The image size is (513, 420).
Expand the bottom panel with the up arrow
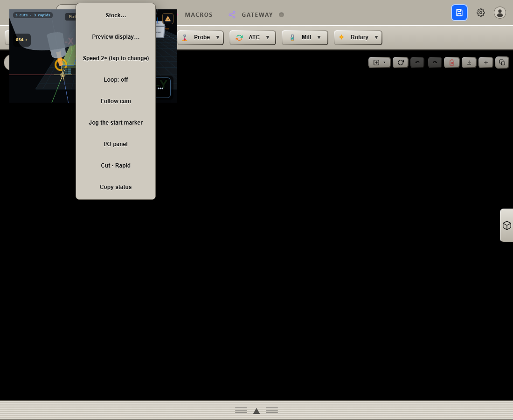(x=256, y=411)
